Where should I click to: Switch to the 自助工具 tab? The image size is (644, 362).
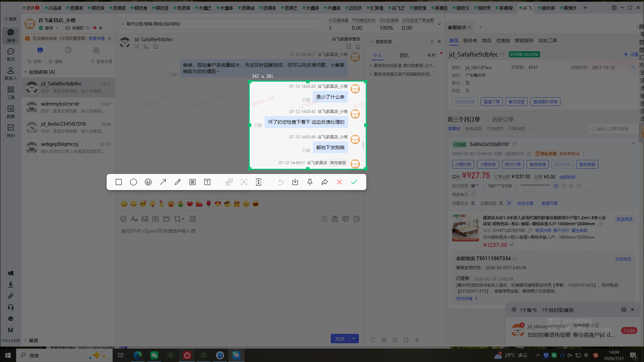(x=548, y=41)
